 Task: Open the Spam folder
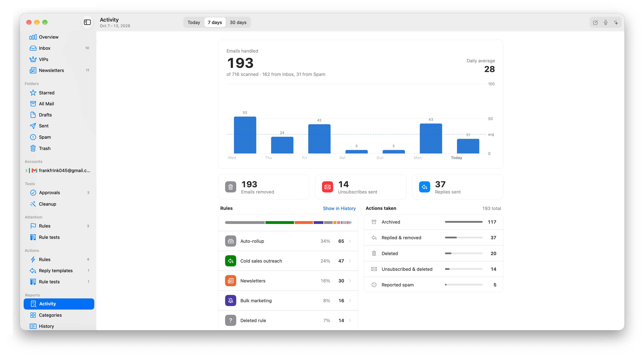tap(59, 137)
